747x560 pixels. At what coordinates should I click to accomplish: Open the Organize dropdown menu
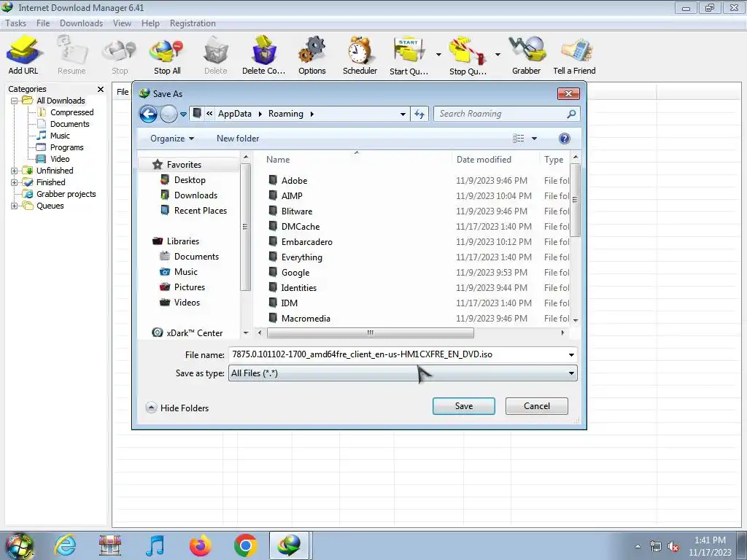tap(172, 139)
